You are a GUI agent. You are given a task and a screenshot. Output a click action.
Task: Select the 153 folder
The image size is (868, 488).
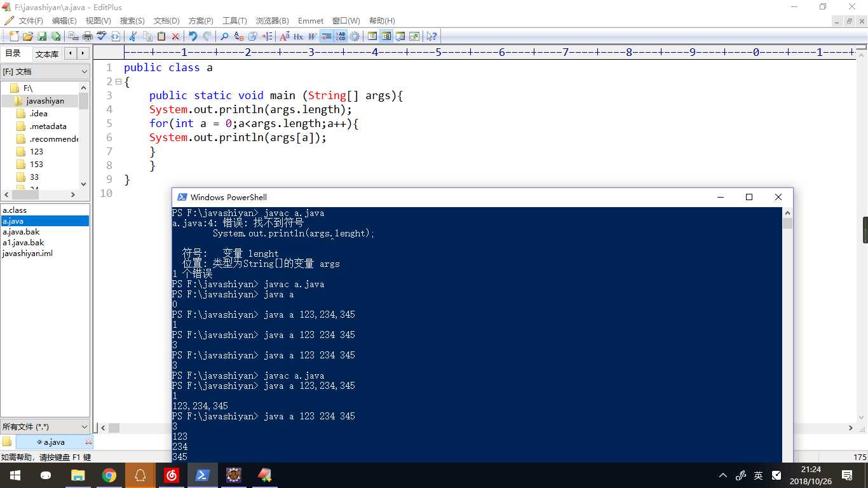click(x=31, y=164)
